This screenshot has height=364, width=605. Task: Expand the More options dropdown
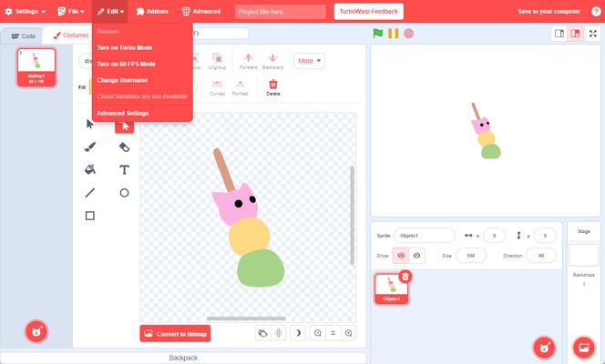(309, 61)
